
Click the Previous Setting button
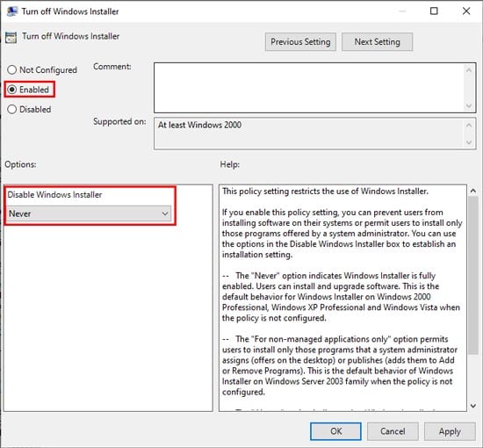click(300, 42)
